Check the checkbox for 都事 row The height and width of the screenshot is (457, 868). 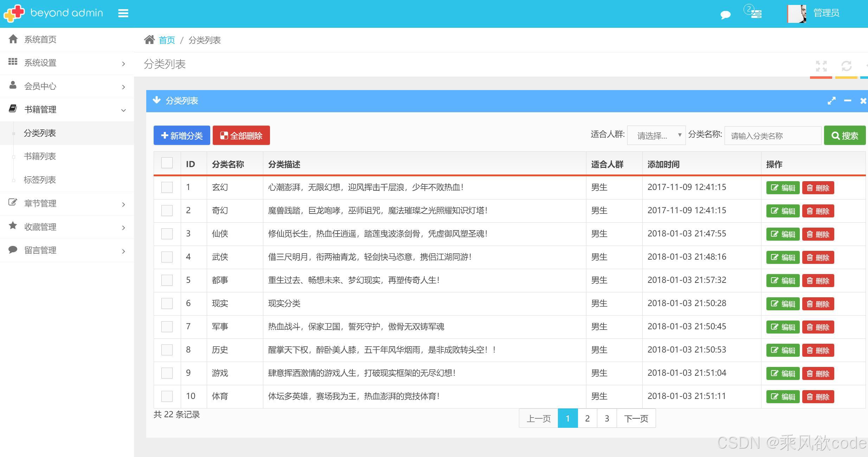click(167, 280)
